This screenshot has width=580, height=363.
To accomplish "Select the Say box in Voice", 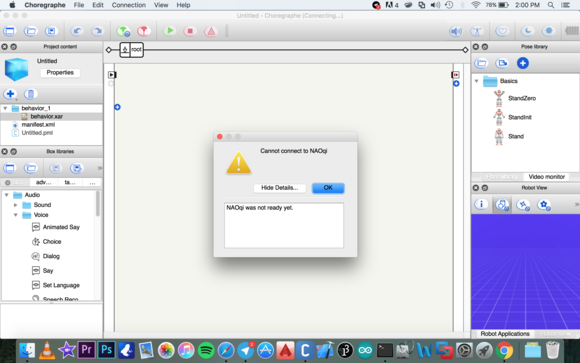I will click(43, 270).
